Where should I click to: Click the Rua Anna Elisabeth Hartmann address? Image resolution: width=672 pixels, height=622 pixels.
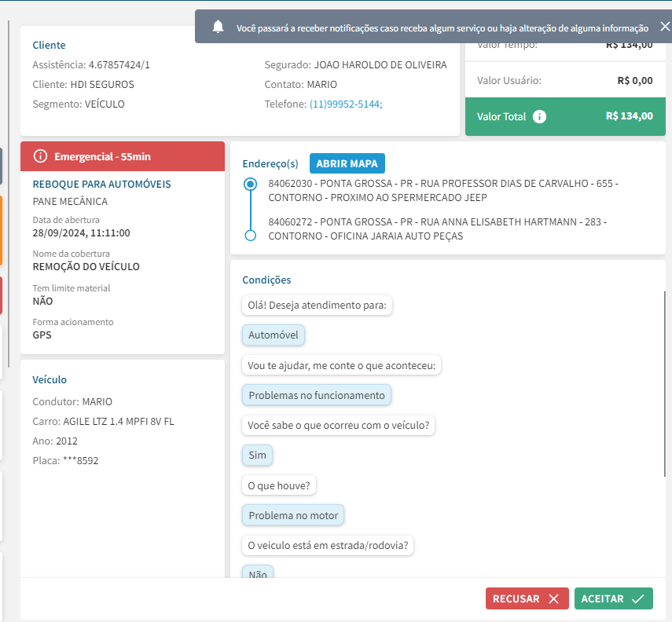(437, 229)
